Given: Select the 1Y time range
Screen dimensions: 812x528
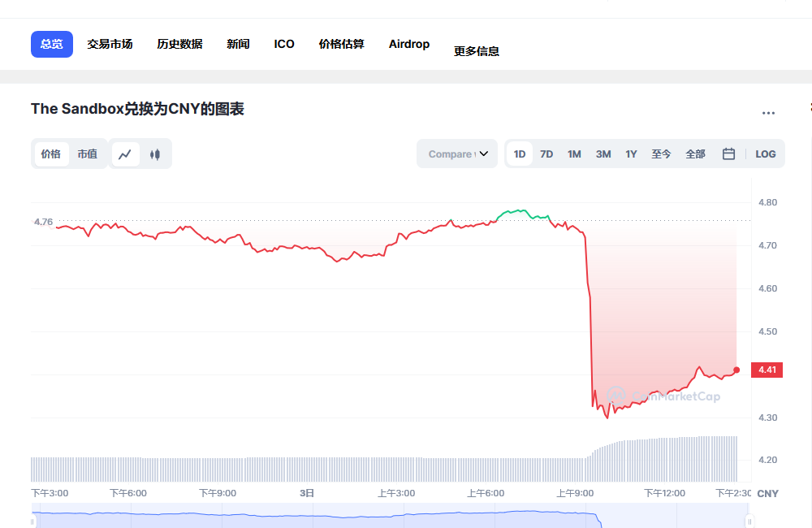Looking at the screenshot, I should pyautogui.click(x=631, y=154).
